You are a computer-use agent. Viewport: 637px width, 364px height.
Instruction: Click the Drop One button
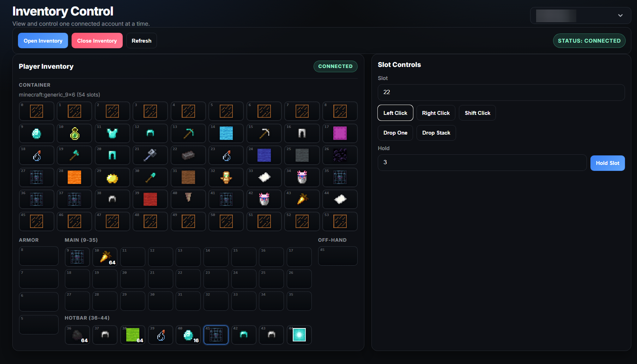point(395,133)
